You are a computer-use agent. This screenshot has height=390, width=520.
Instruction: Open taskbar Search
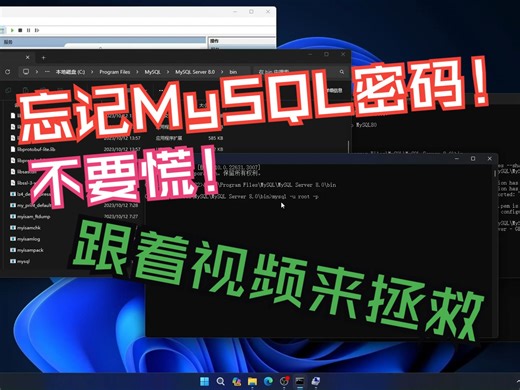click(x=220, y=381)
